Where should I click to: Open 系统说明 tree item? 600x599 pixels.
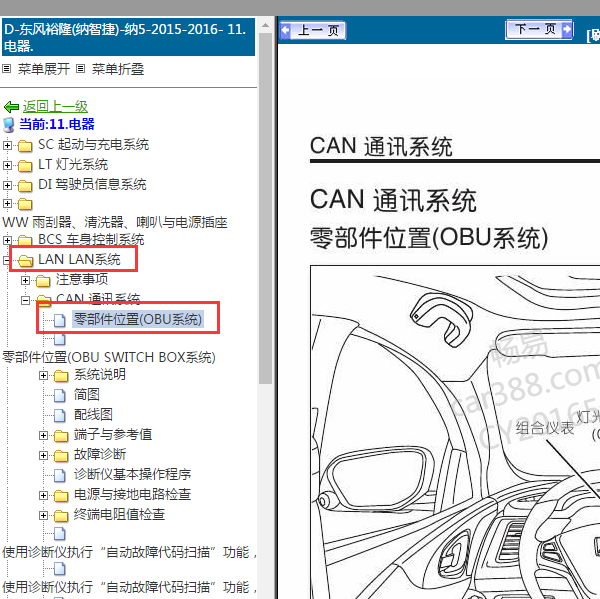coord(100,374)
